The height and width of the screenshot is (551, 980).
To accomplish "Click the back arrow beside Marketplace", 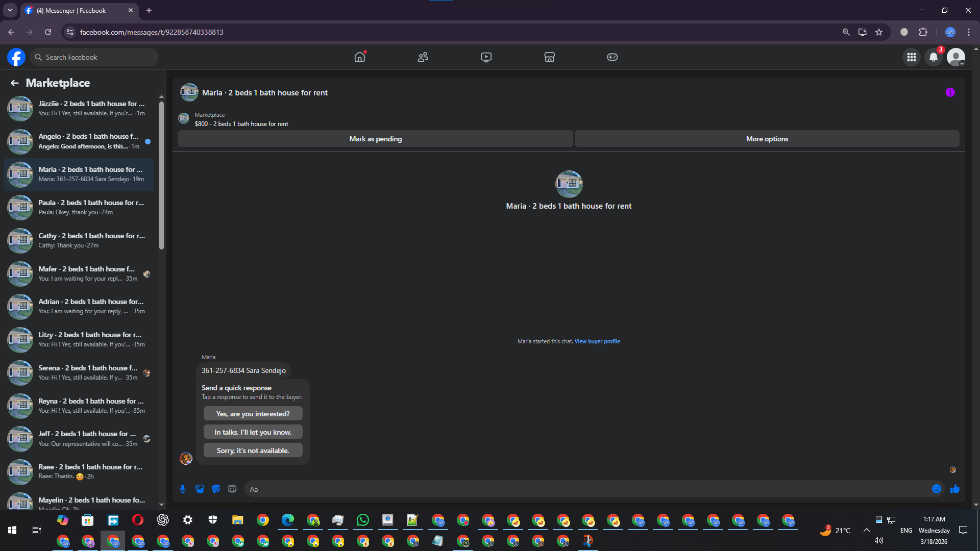I will 15,83.
